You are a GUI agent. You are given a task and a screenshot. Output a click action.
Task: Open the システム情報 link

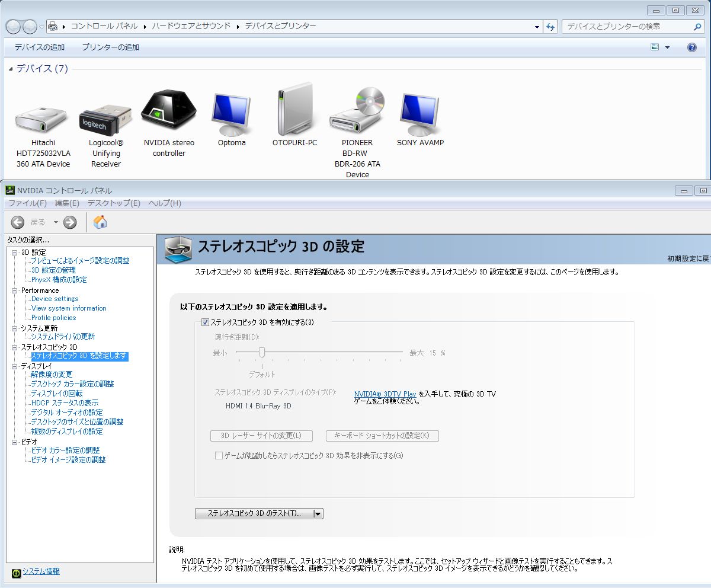[x=41, y=571]
